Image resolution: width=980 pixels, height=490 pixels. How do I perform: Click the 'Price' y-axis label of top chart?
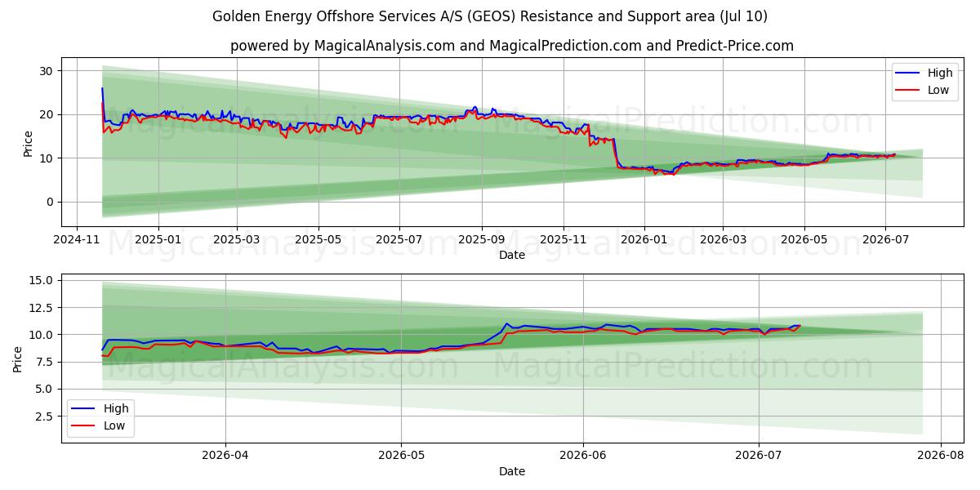29,144
